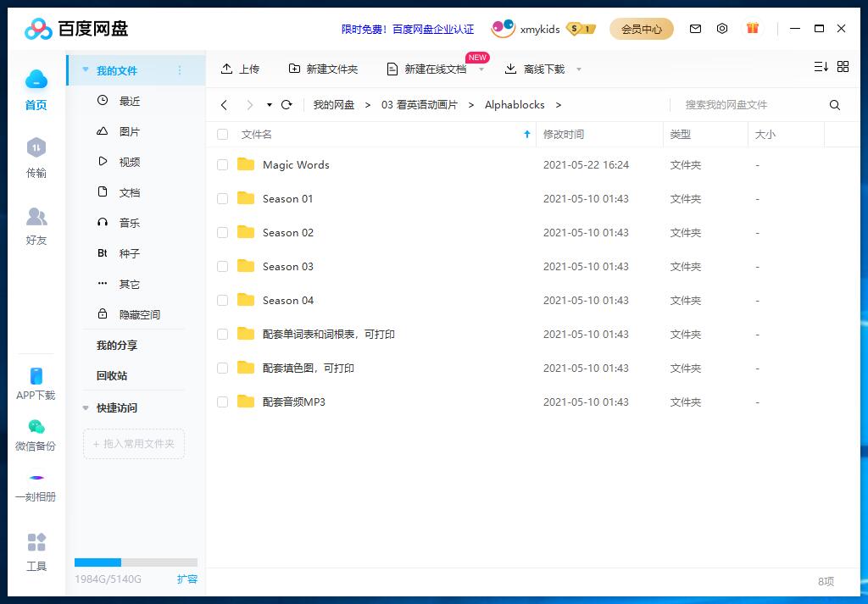Open the 工具 tools icon
This screenshot has width=868, height=604.
(36, 543)
